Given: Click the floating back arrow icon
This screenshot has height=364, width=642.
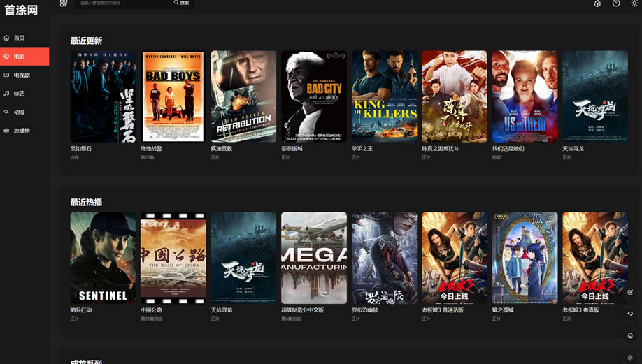Looking at the screenshot, I should pyautogui.click(x=630, y=314).
